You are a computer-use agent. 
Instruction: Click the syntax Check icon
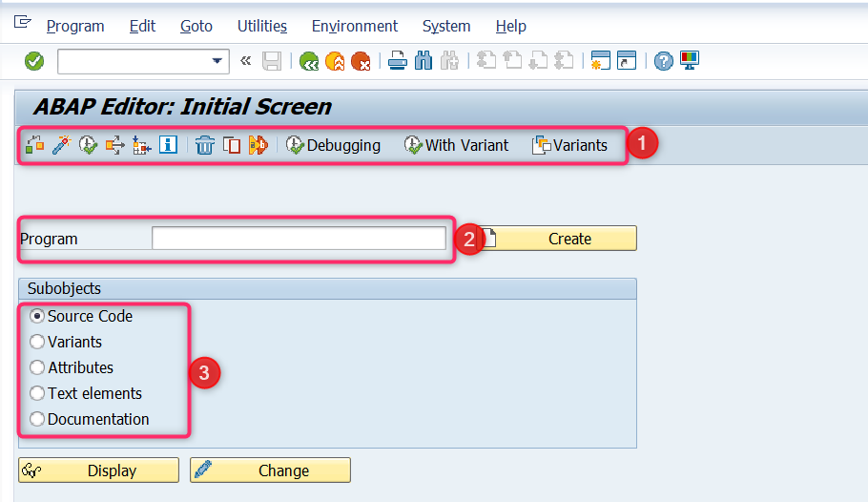pyautogui.click(x=35, y=145)
